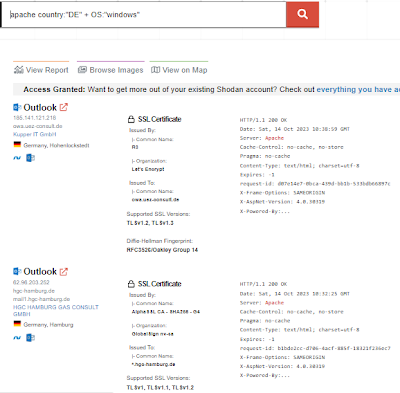Click 'TLSv1, TLSv1.1, TLSv1.2' versions text
400x393 pixels.
(160, 387)
